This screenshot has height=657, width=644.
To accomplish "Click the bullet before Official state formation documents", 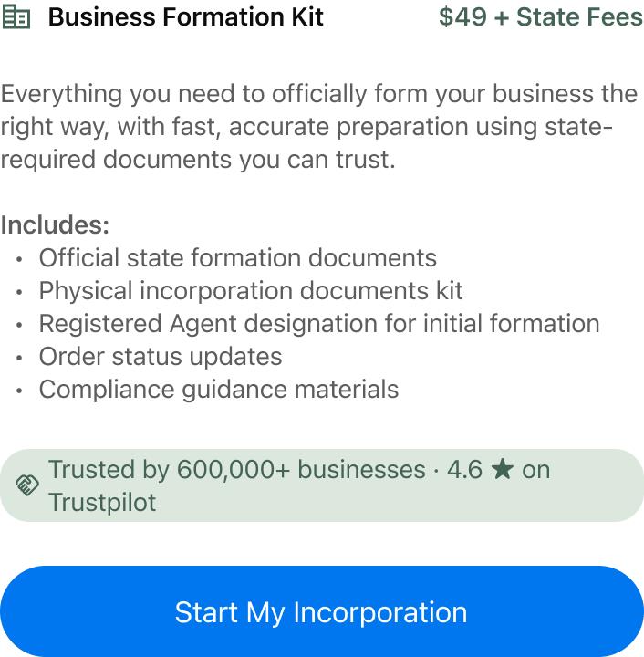I will [19, 259].
